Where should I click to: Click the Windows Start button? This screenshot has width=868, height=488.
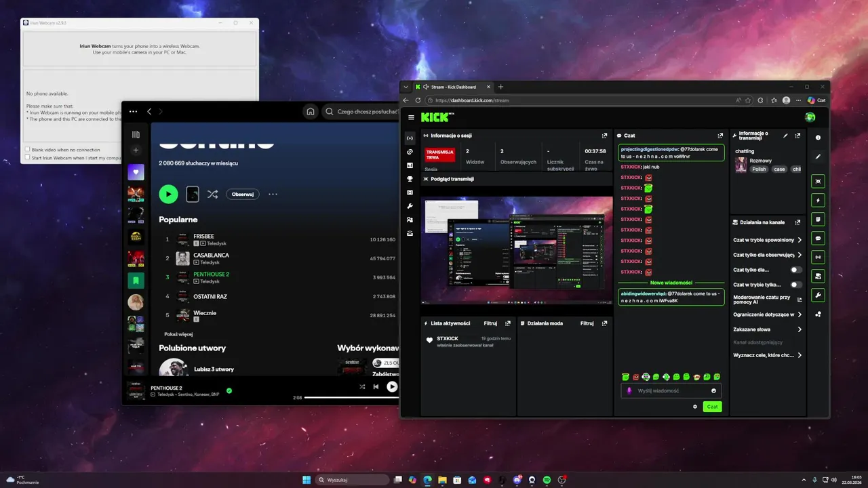[x=307, y=480]
